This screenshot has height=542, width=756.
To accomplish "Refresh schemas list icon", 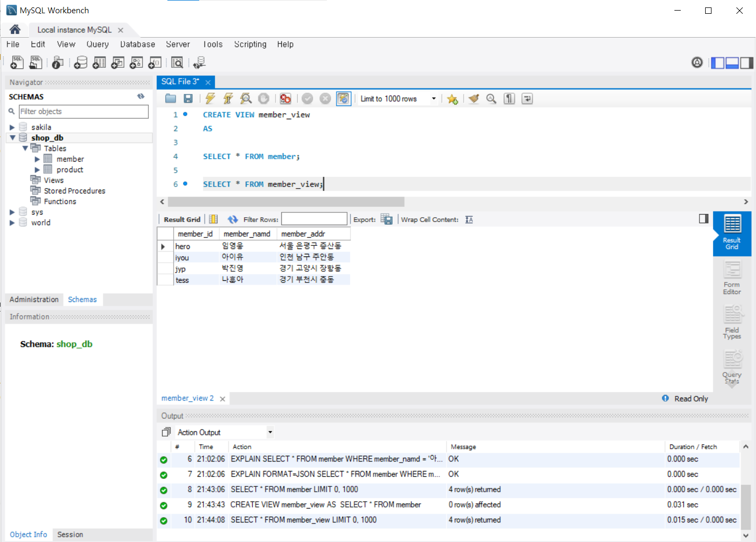I will coord(141,96).
